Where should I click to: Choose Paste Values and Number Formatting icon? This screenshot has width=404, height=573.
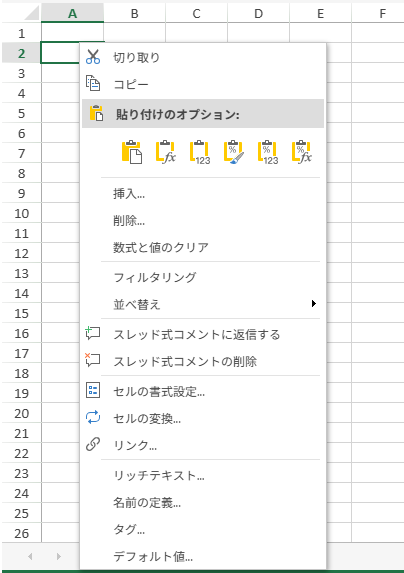tap(268, 152)
